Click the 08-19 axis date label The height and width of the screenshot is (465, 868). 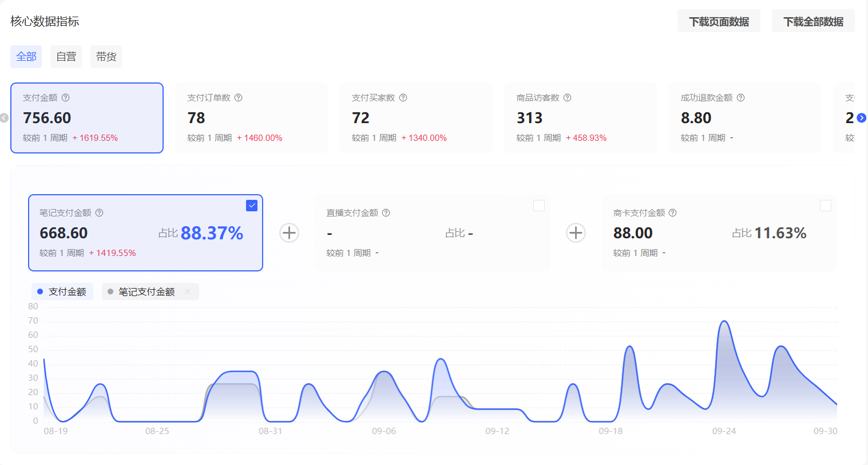click(x=56, y=431)
